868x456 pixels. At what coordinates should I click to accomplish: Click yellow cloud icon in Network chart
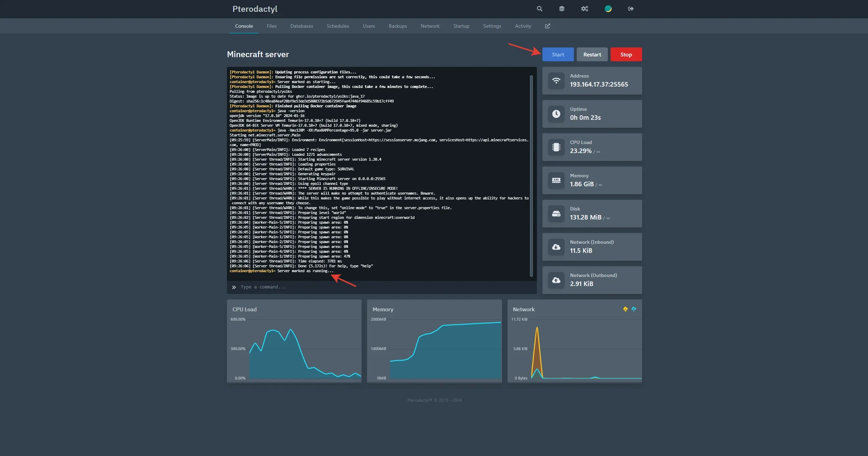pyautogui.click(x=625, y=309)
